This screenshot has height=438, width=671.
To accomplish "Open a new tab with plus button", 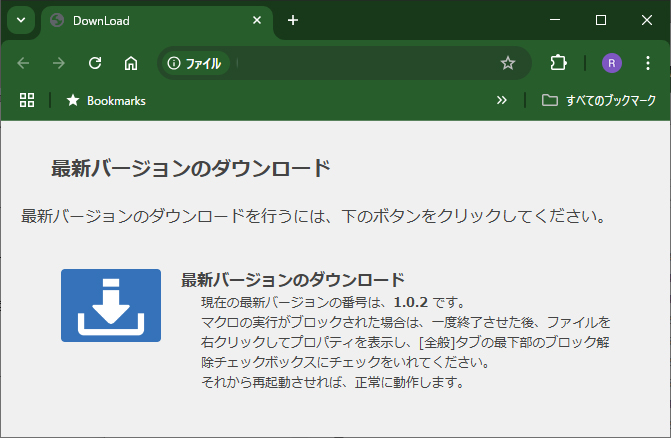I will pyautogui.click(x=293, y=20).
